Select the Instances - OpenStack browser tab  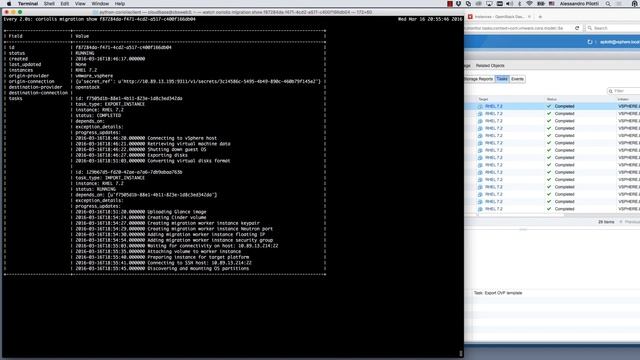tap(499, 17)
